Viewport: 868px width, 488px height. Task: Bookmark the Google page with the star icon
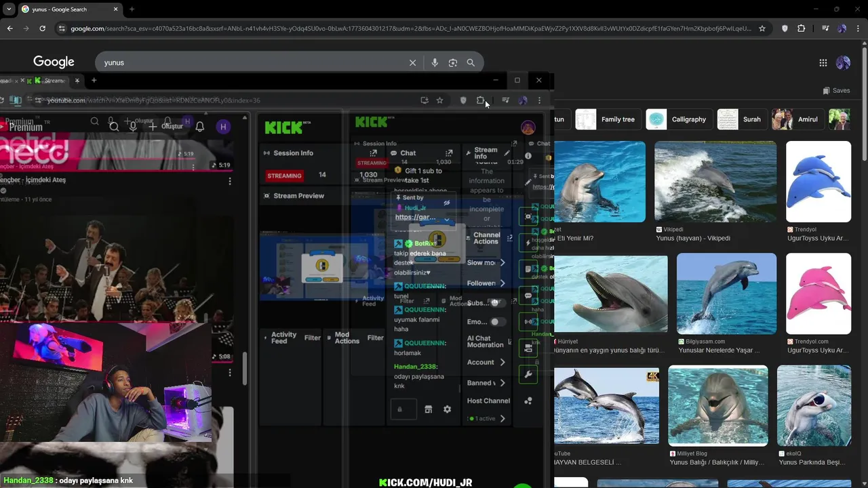(x=762, y=28)
